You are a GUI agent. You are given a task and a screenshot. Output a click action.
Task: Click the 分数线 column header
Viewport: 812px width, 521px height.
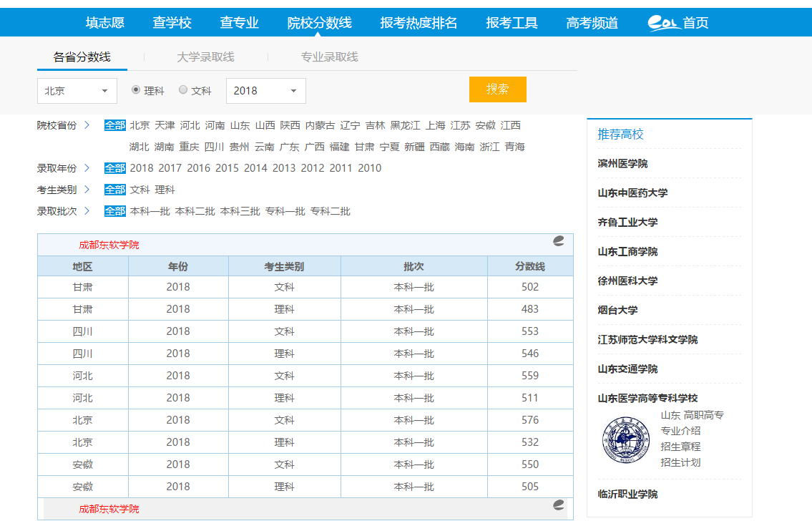[530, 266]
